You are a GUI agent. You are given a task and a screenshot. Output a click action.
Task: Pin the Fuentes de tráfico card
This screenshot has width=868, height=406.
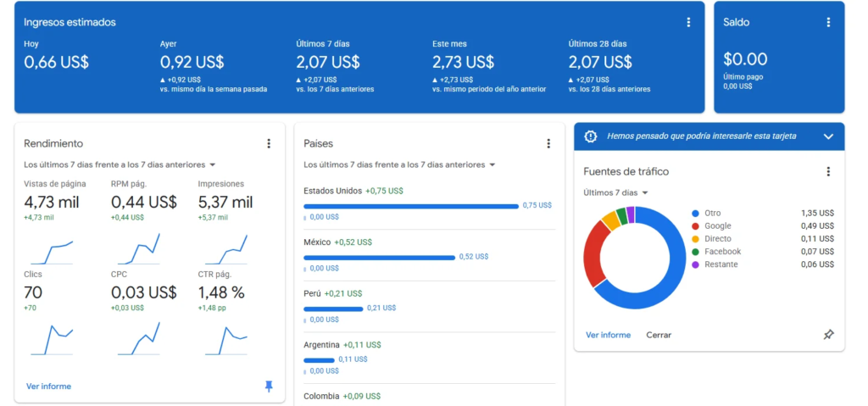coord(828,335)
